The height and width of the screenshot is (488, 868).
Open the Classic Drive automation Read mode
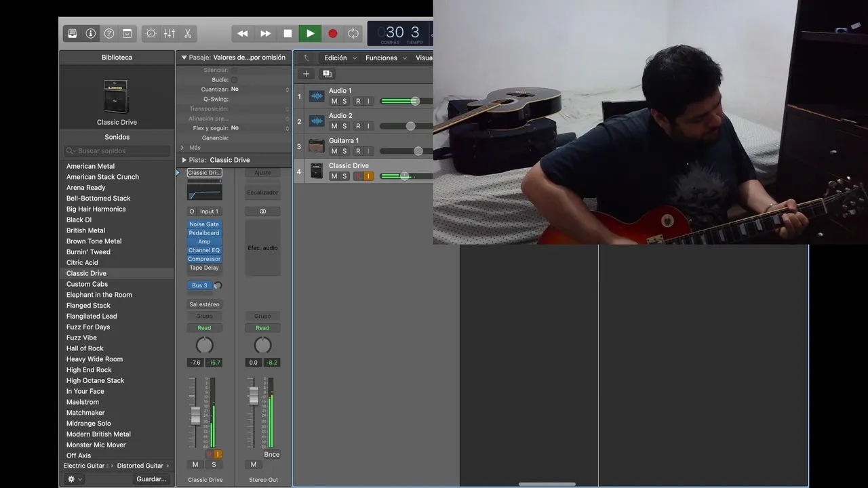pos(204,328)
